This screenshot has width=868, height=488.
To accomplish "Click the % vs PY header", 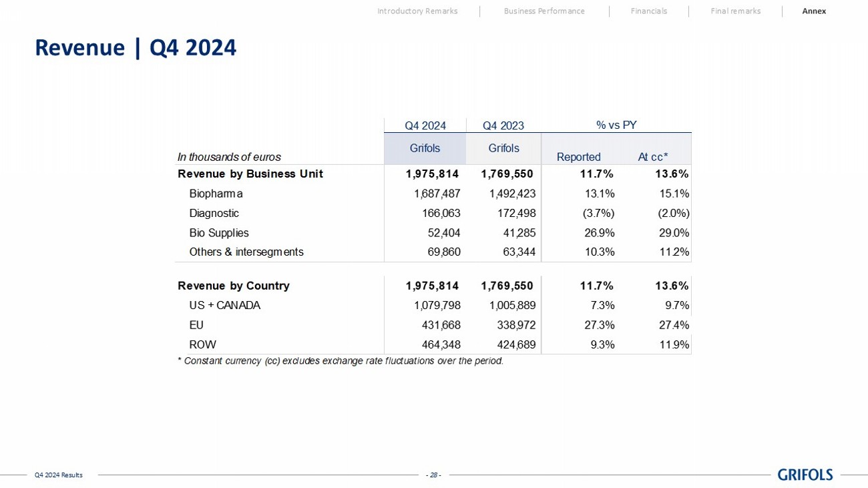I will pos(616,125).
